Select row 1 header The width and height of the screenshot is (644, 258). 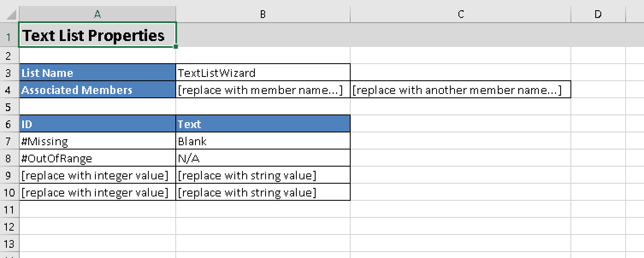pyautogui.click(x=9, y=36)
